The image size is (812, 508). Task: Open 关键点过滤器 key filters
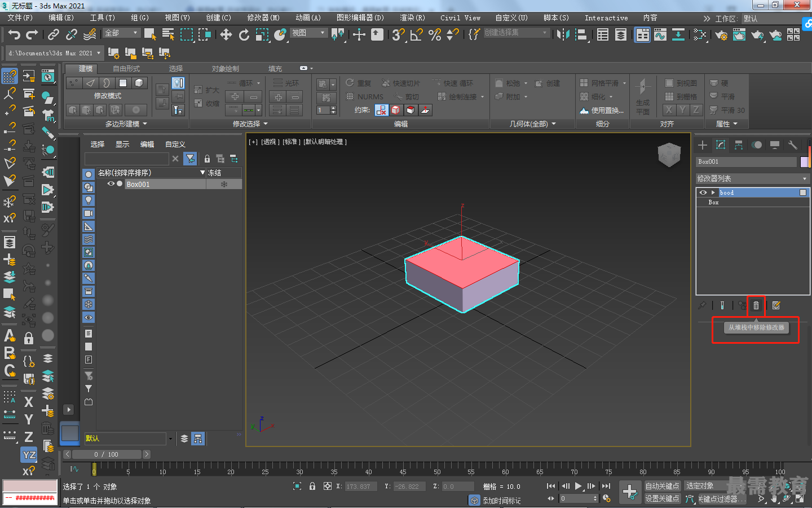[x=722, y=499]
